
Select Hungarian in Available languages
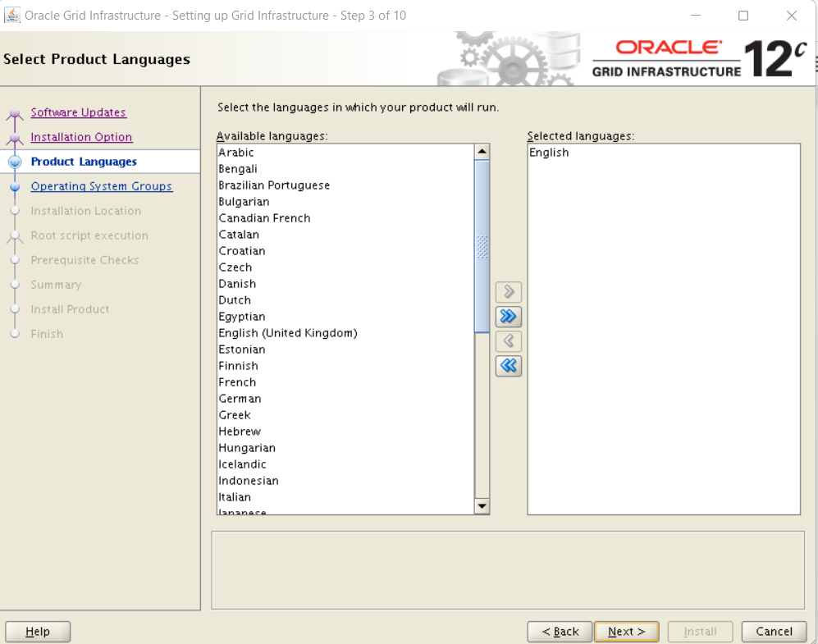click(x=345, y=448)
